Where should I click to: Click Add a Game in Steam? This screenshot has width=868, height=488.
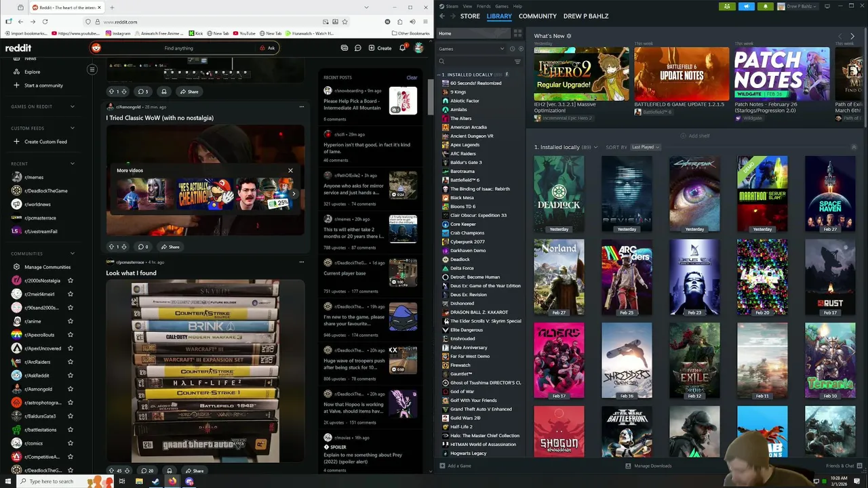click(455, 466)
